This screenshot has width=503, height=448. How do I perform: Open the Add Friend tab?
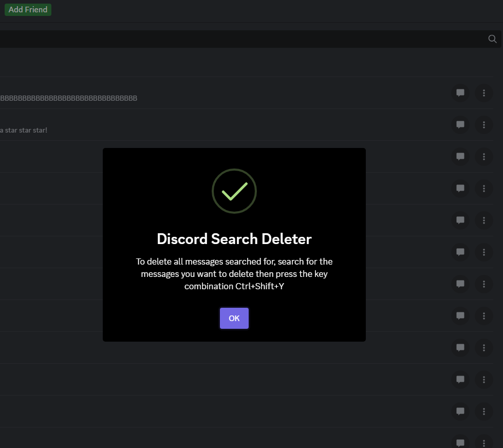coord(28,10)
